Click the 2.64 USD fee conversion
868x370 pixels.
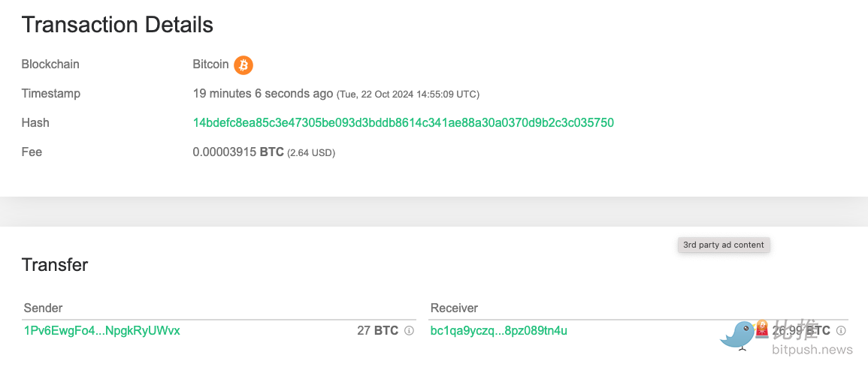pyautogui.click(x=311, y=153)
